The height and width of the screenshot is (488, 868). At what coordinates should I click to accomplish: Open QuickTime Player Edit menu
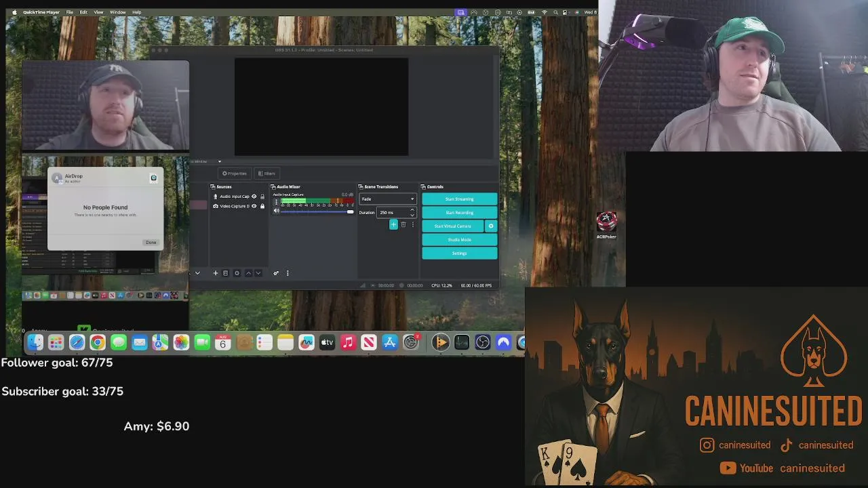point(83,12)
